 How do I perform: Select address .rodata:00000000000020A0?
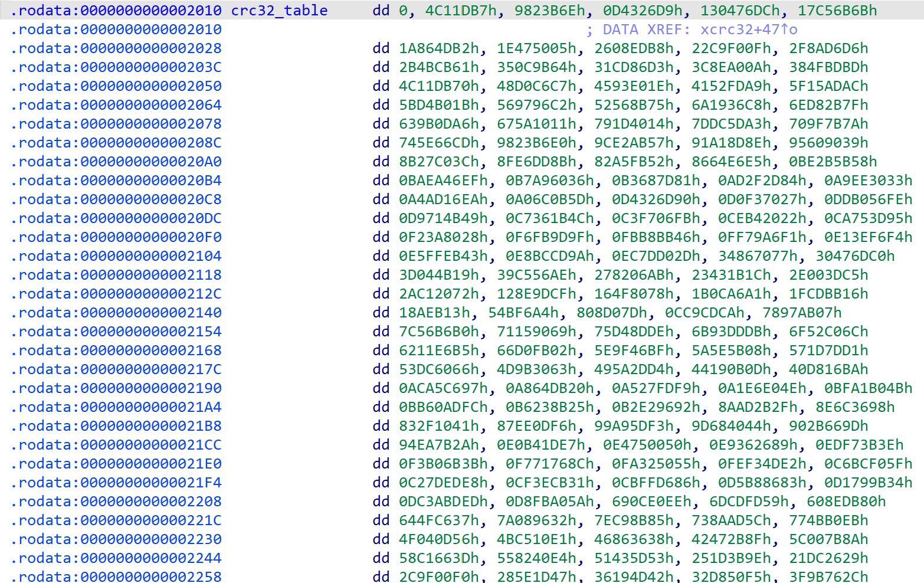tap(116, 162)
